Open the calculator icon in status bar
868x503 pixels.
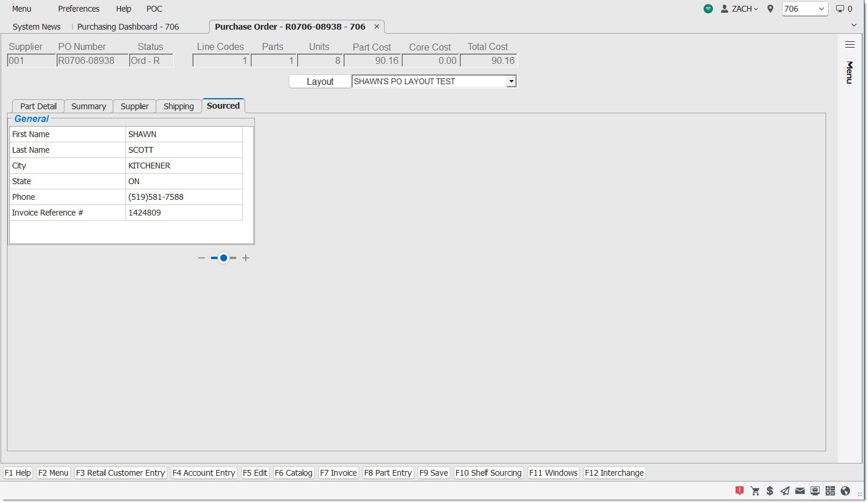[x=830, y=491]
